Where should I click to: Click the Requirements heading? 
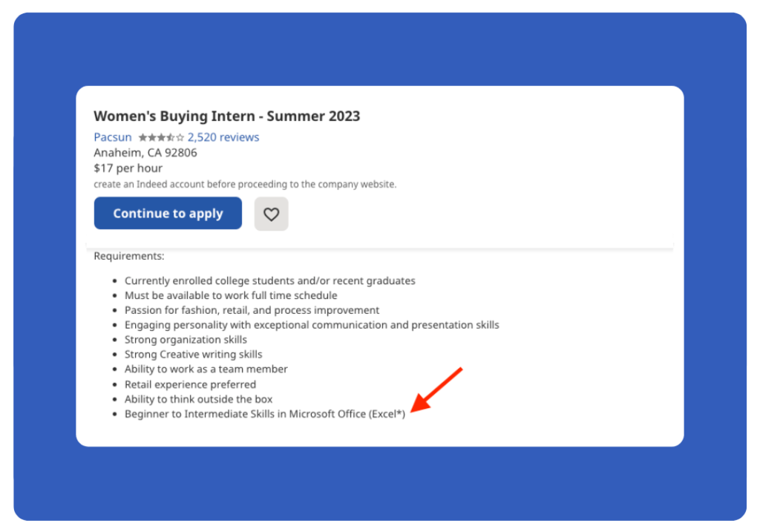coord(129,256)
